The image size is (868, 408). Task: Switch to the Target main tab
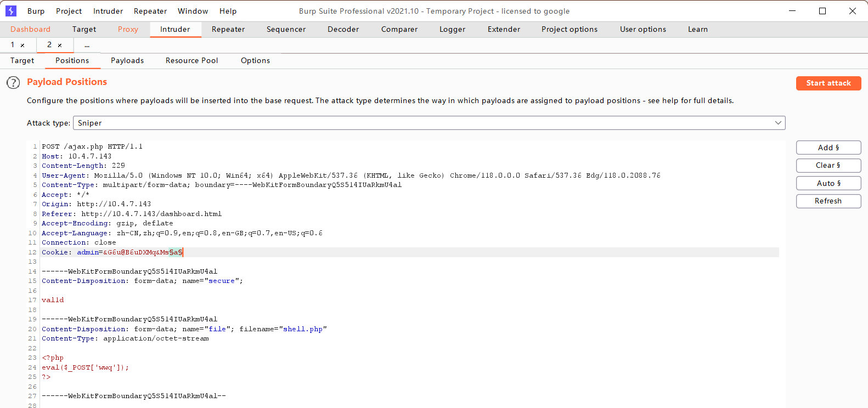click(84, 29)
